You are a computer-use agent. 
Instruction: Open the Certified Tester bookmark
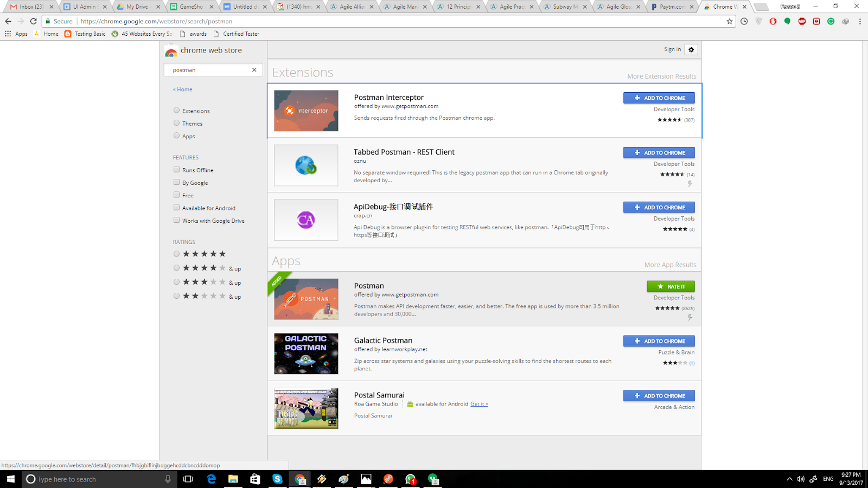coord(236,34)
